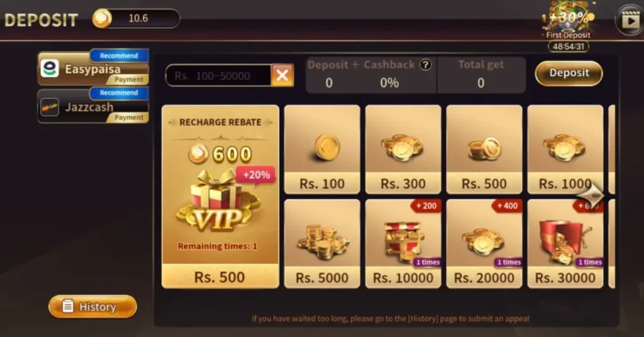Click the deposit amount input field
The image size is (644, 337).
point(218,75)
